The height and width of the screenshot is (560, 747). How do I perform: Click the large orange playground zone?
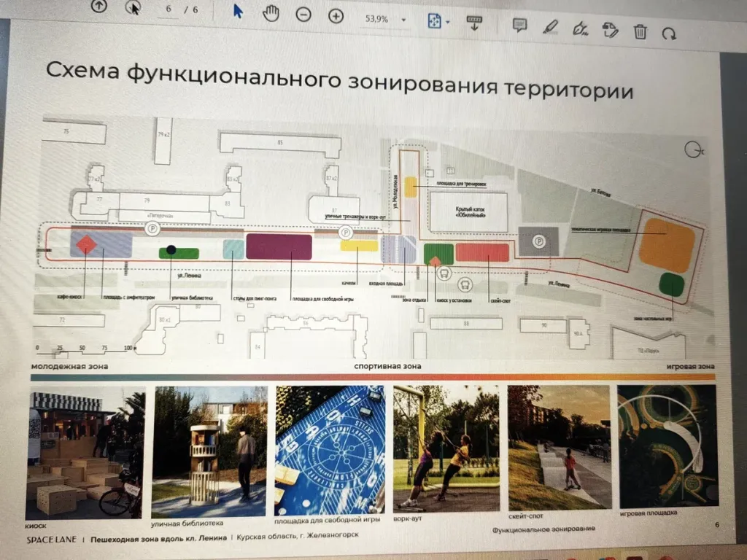point(666,245)
